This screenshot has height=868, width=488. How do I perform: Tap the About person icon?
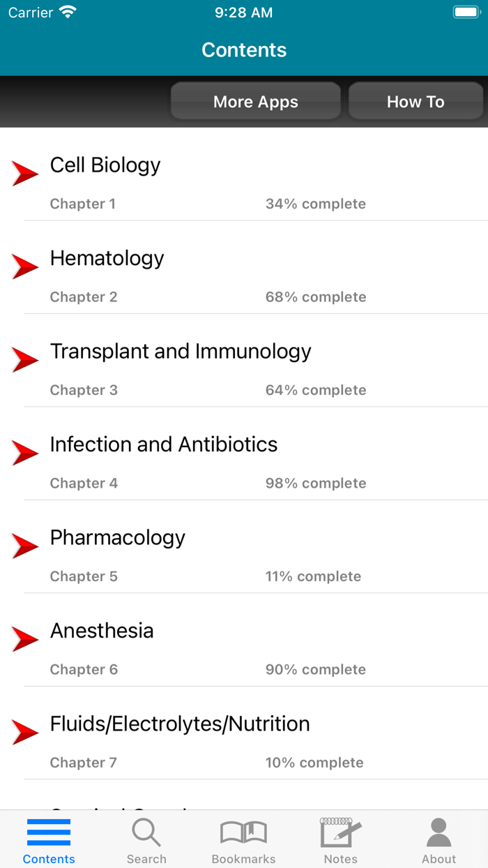[x=439, y=833]
